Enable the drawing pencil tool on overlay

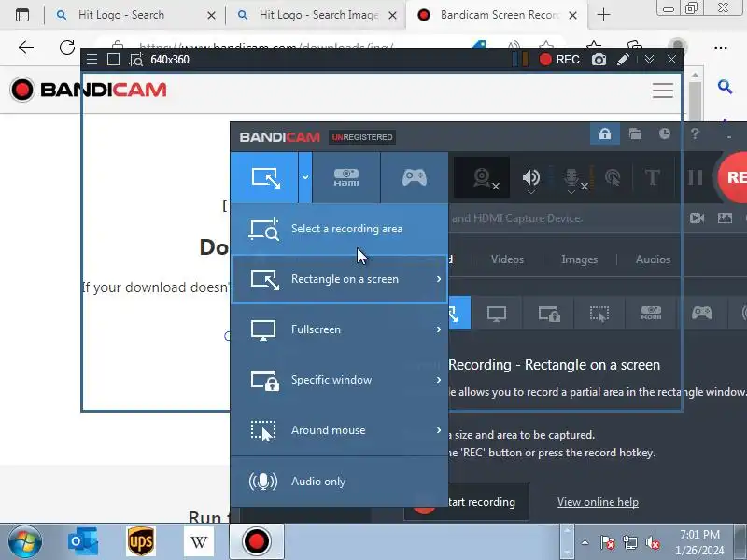pyautogui.click(x=623, y=60)
